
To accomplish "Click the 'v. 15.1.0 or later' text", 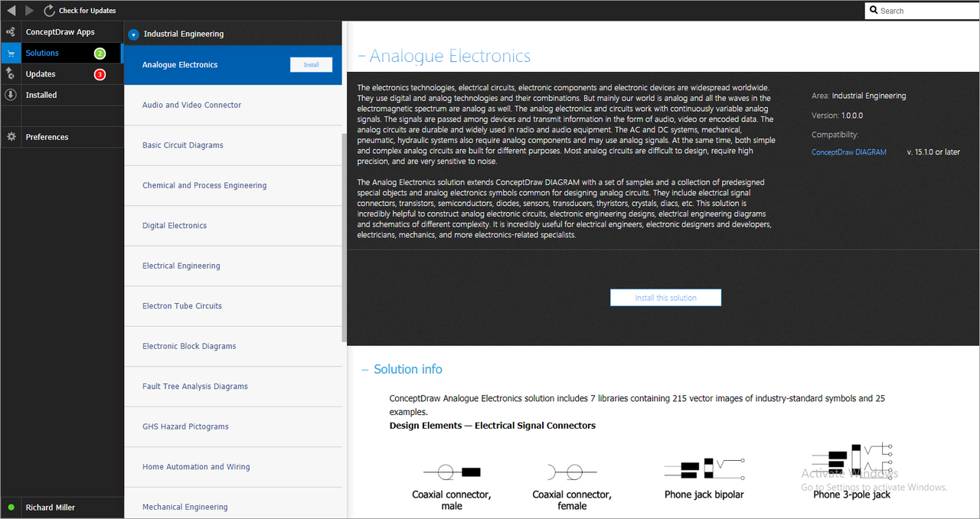I will 933,152.
